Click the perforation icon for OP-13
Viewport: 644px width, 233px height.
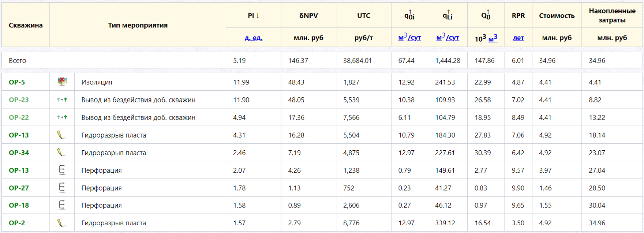62,170
